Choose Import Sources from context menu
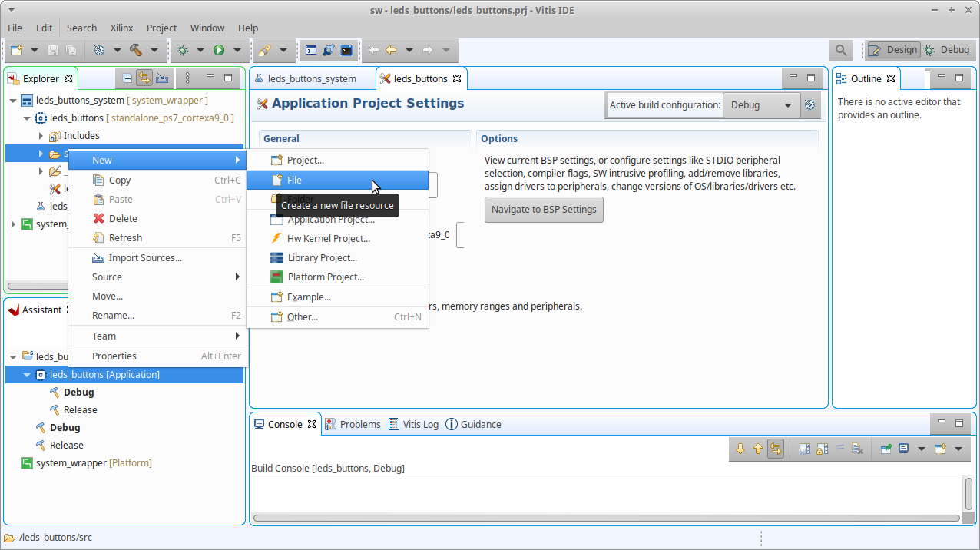This screenshot has width=980, height=550. pos(145,258)
